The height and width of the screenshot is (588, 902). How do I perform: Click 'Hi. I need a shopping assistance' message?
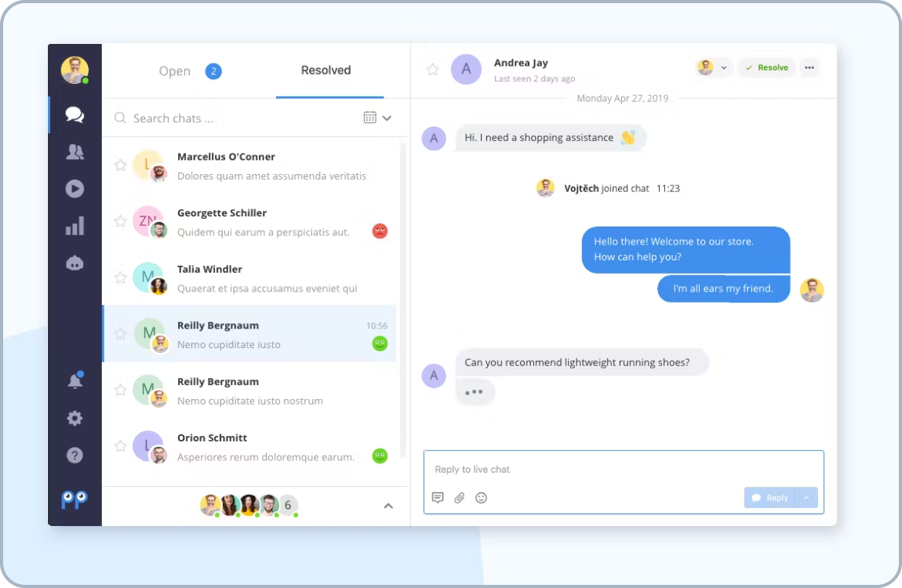pos(551,138)
